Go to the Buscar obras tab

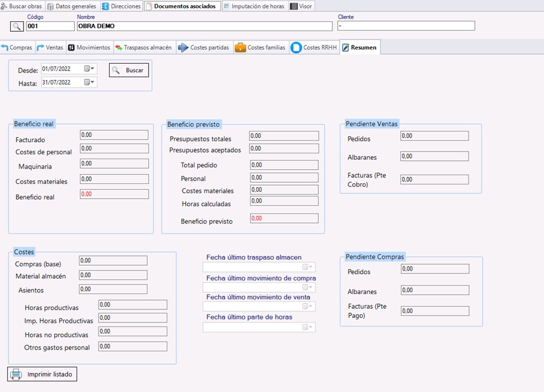click(21, 6)
